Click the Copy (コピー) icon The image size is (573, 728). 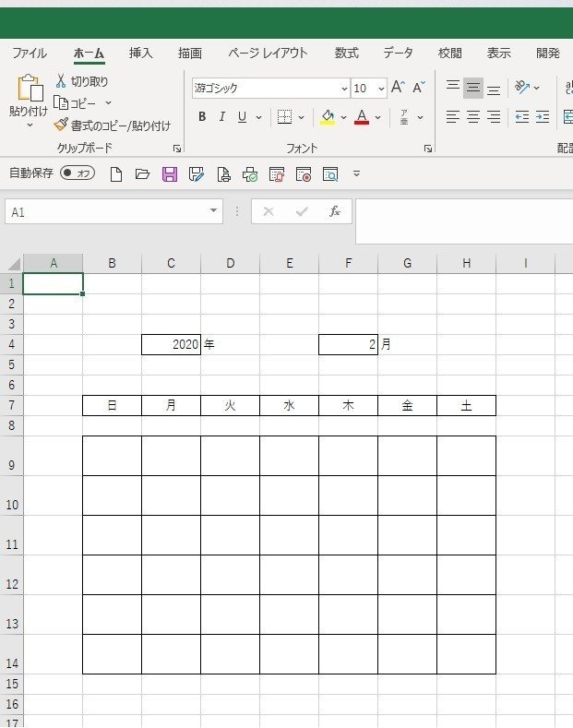coord(61,102)
